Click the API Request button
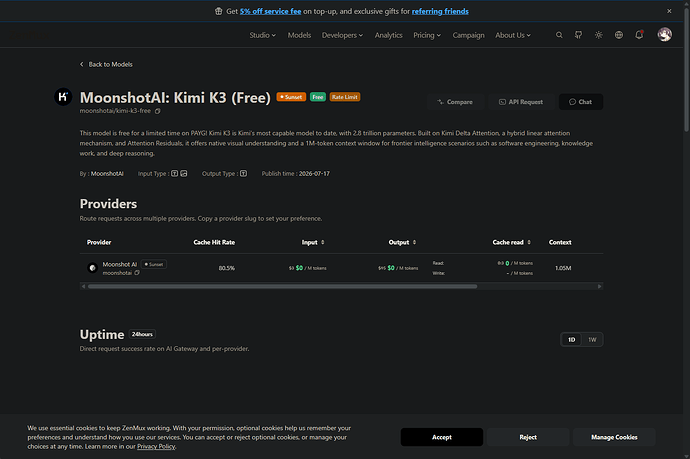Screen dimensions: 690x459 click(521, 102)
